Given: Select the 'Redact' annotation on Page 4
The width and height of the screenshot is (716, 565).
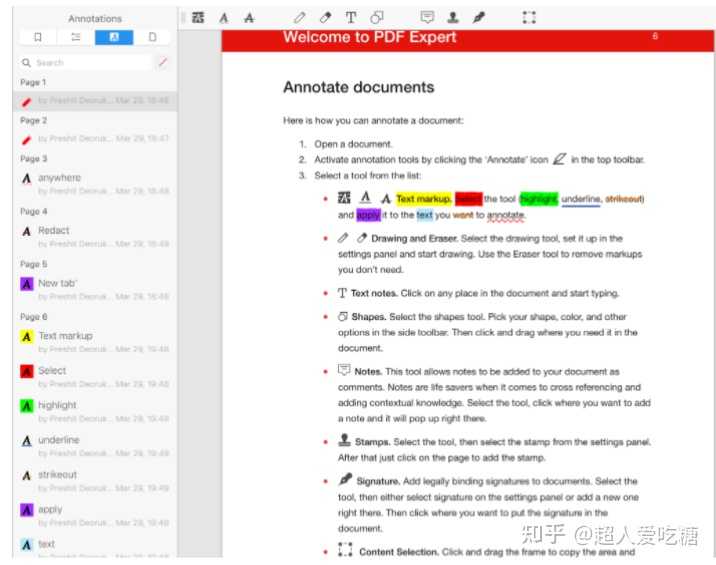Looking at the screenshot, I should [95, 237].
